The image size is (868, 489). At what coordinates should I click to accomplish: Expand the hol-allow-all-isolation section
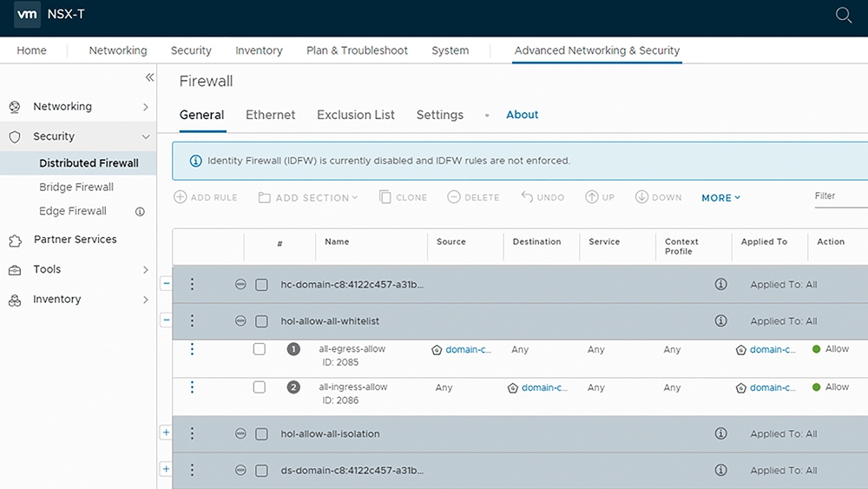click(x=166, y=433)
